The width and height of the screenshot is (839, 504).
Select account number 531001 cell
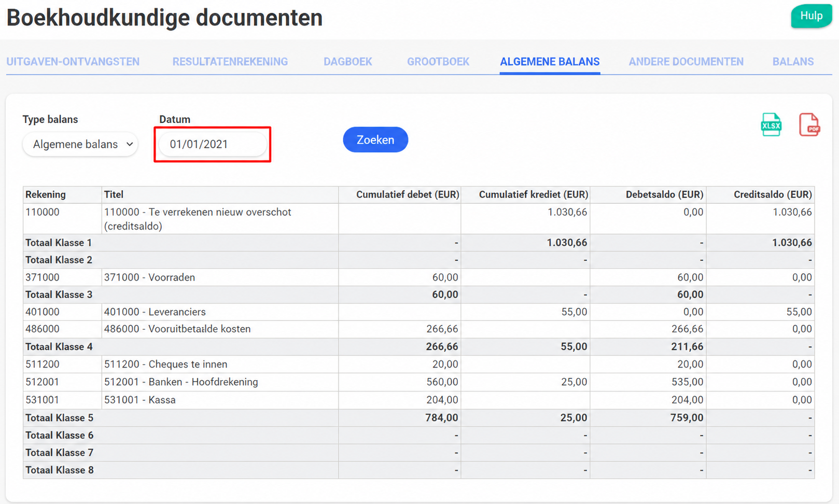62,400
